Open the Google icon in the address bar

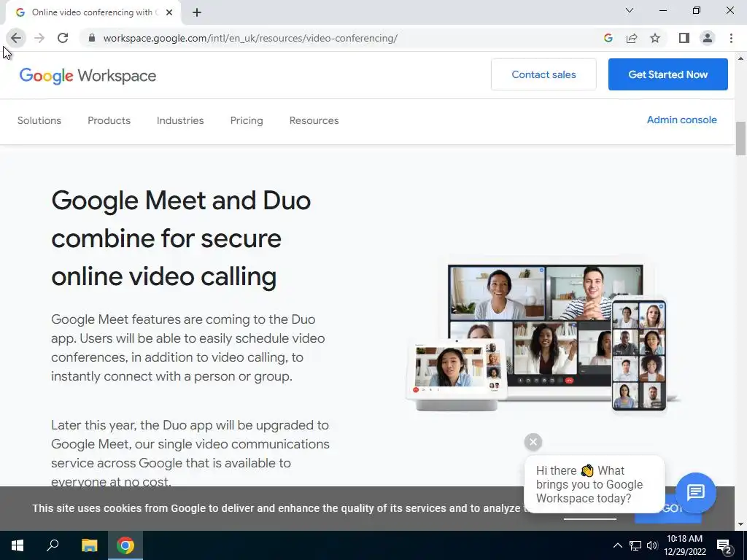click(608, 38)
